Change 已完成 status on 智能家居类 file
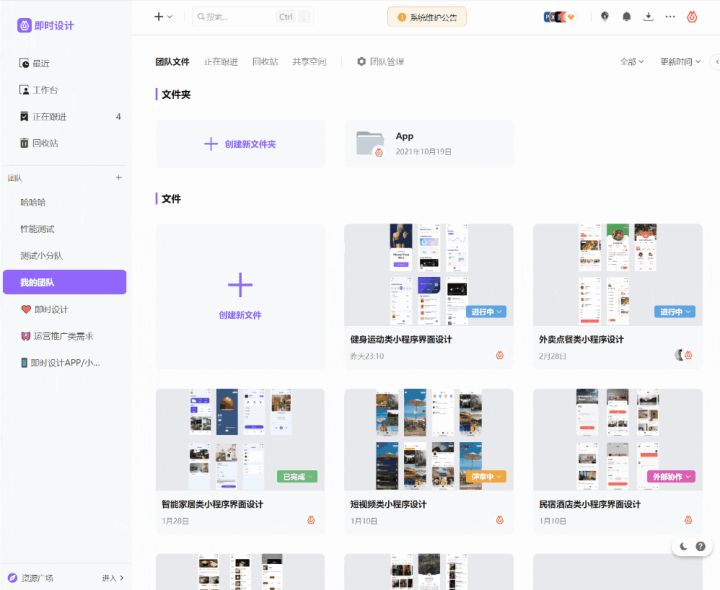This screenshot has width=720, height=590. tap(297, 477)
